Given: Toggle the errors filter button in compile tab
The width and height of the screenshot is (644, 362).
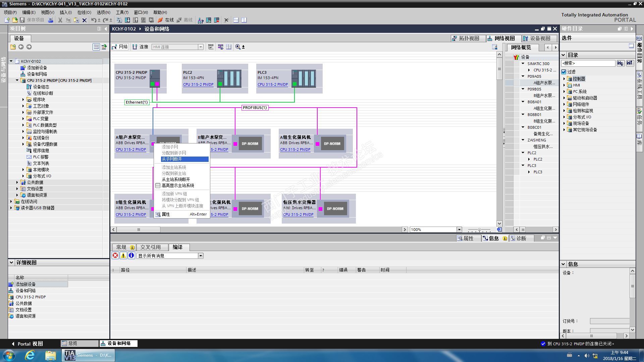Looking at the screenshot, I should (x=115, y=255).
